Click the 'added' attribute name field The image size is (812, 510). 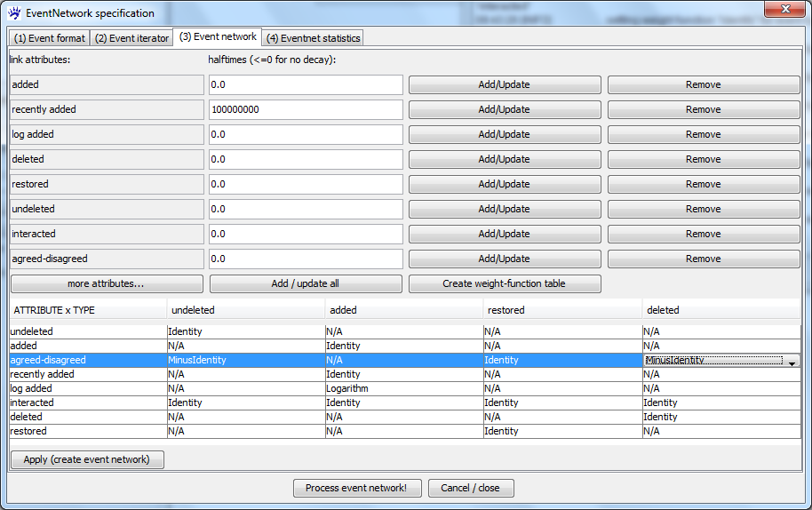(107, 85)
